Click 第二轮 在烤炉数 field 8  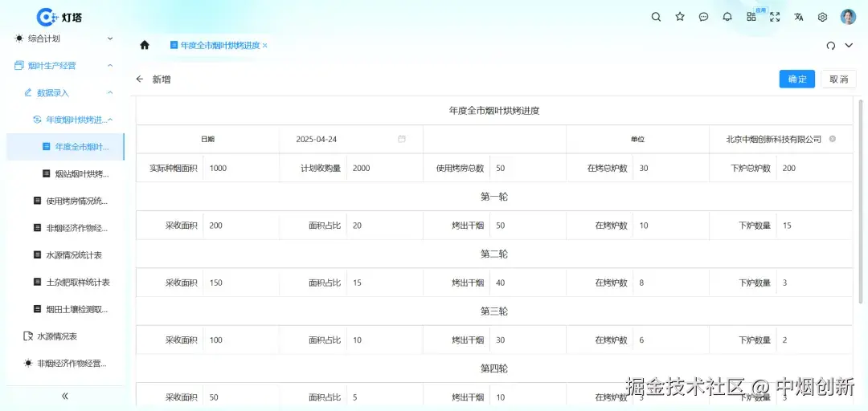[671, 283]
